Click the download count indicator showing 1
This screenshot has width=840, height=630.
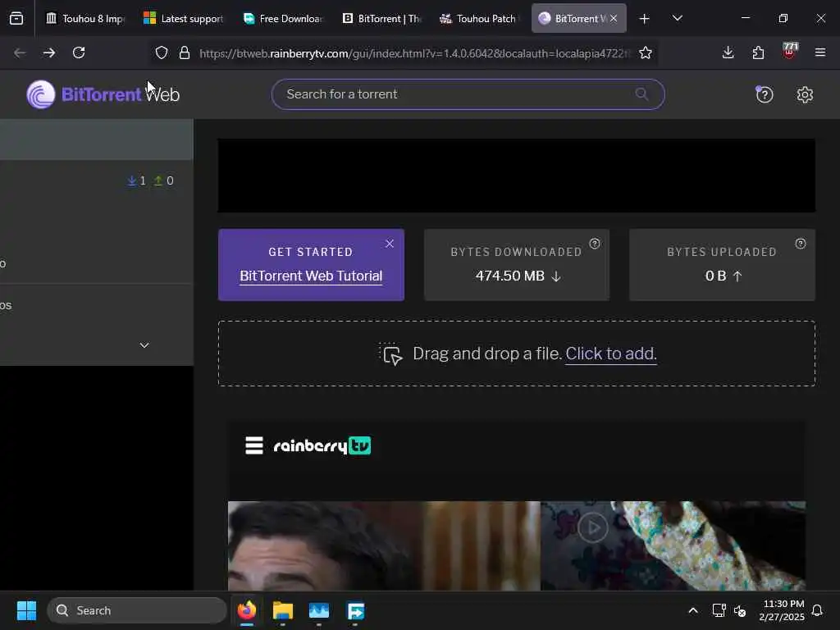point(136,181)
